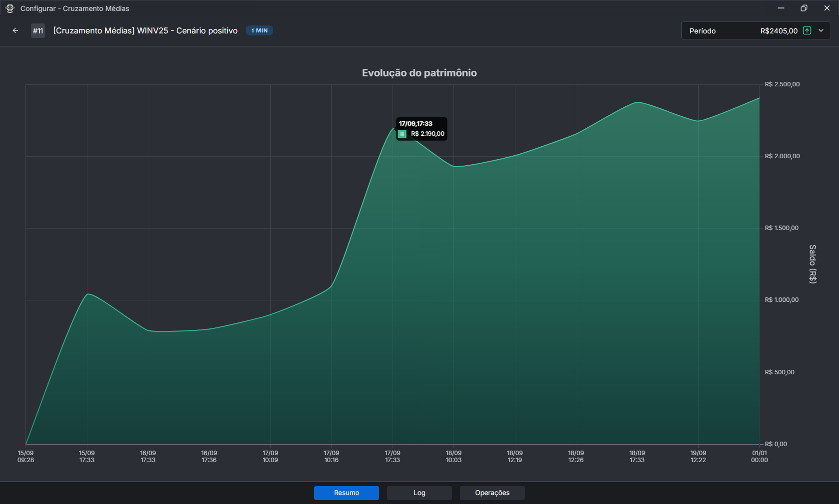Image resolution: width=839 pixels, height=504 pixels.
Task: Click the app logo in title bar
Action: 10,8
